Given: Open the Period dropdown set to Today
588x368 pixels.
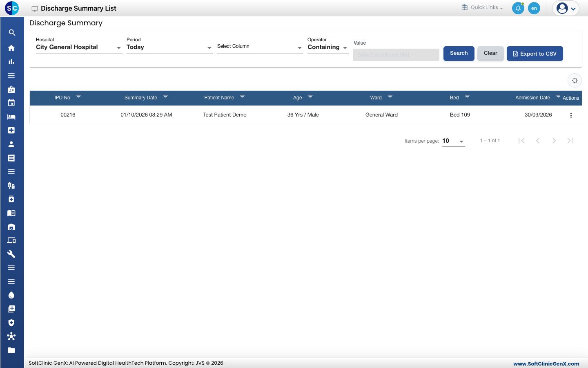Looking at the screenshot, I should 169,47.
